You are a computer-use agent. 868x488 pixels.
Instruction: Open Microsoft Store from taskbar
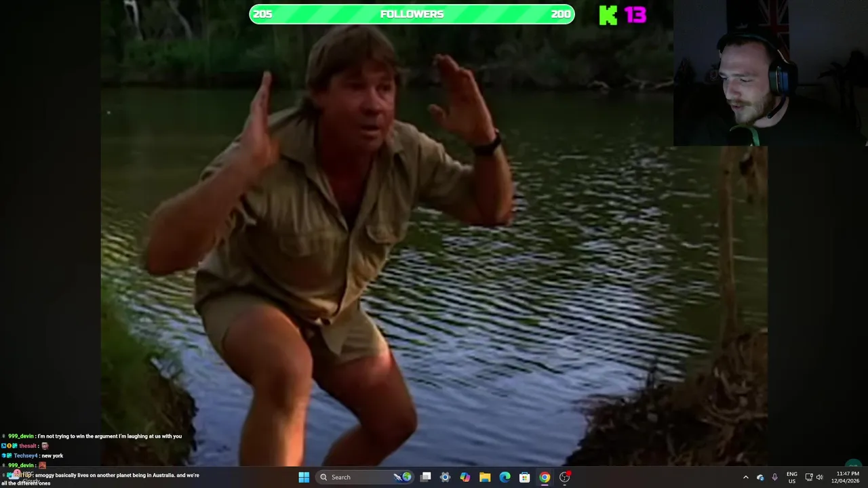click(524, 477)
